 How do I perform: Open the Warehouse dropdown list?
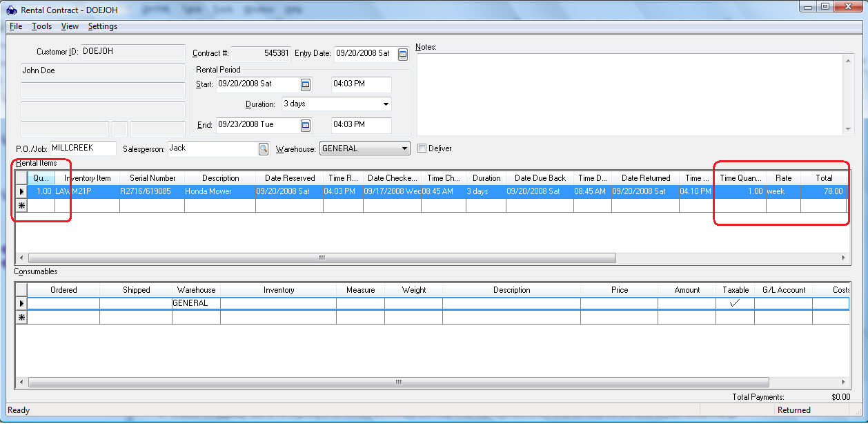(404, 148)
